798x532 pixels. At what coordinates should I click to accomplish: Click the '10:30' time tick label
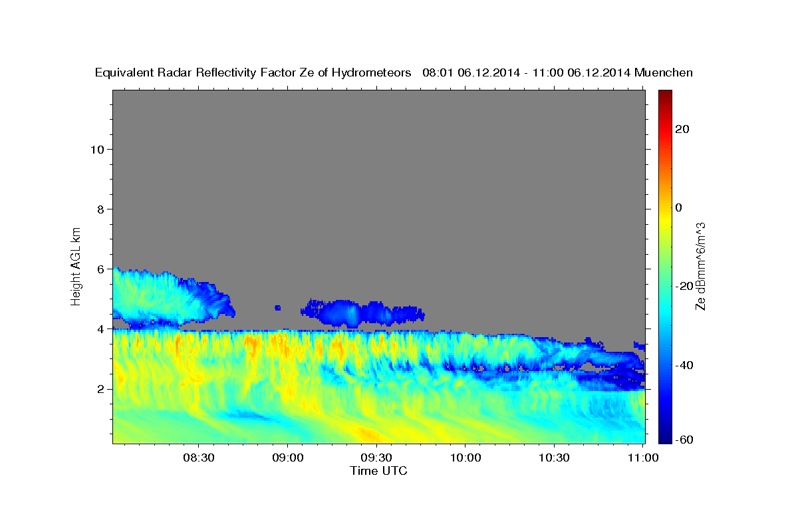click(x=553, y=458)
